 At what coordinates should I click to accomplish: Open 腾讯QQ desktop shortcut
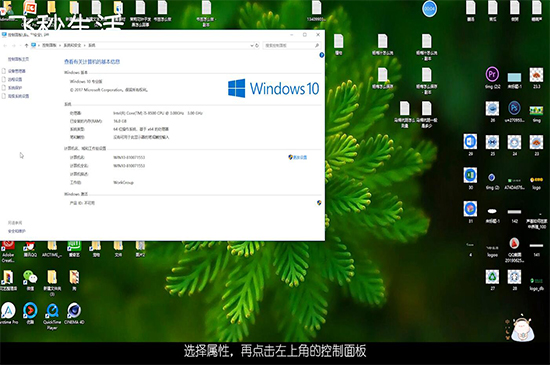[x=30, y=249]
